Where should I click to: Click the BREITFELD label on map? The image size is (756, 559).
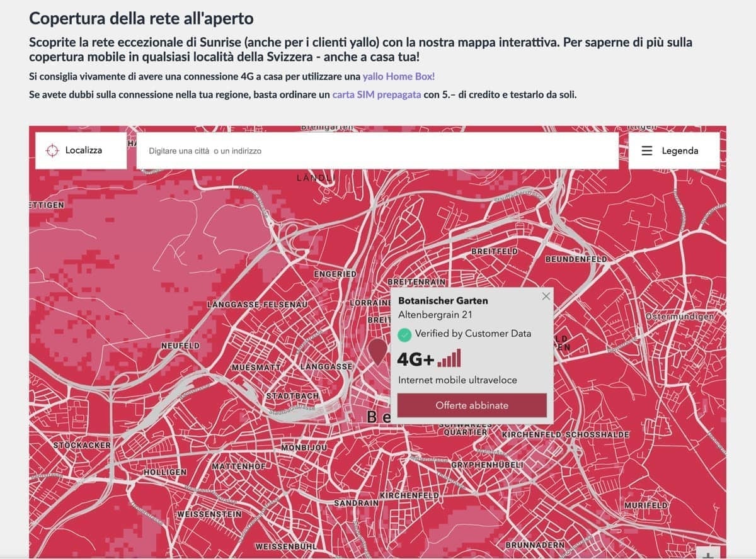[495, 251]
